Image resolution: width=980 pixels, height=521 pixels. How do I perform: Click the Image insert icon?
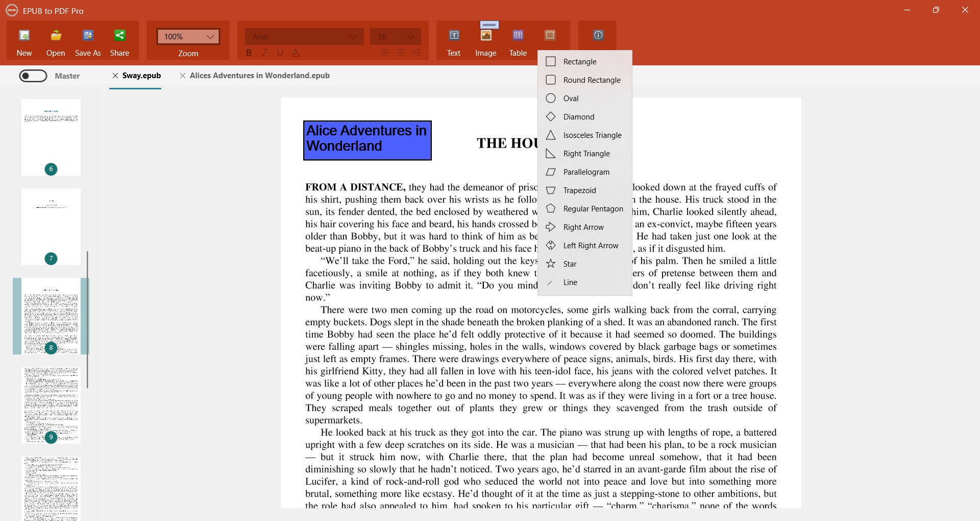(x=486, y=36)
